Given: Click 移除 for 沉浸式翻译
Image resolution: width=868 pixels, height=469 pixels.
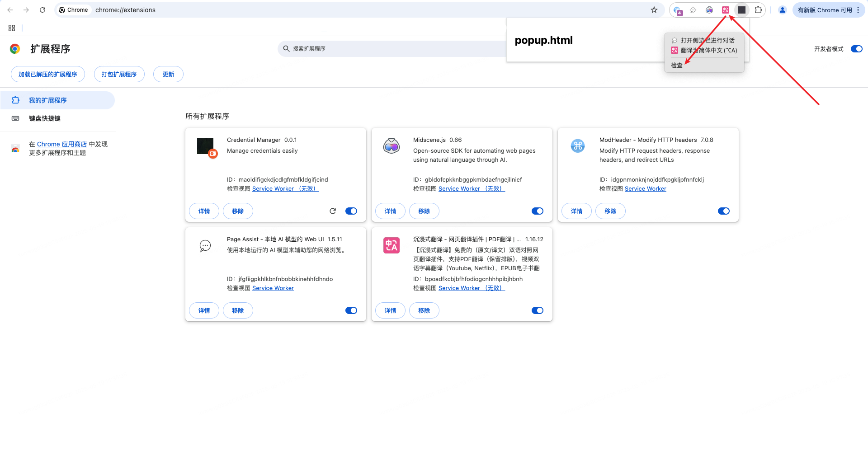Looking at the screenshot, I should click(424, 310).
